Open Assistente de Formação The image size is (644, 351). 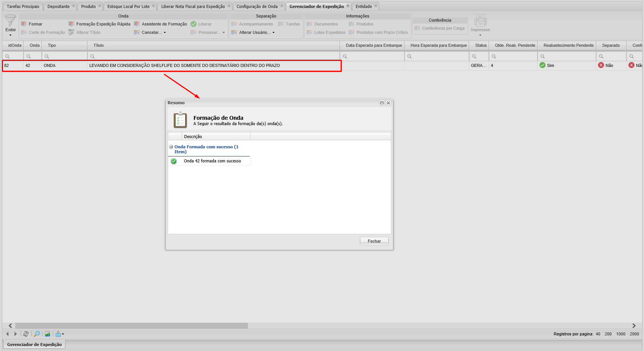[160, 24]
